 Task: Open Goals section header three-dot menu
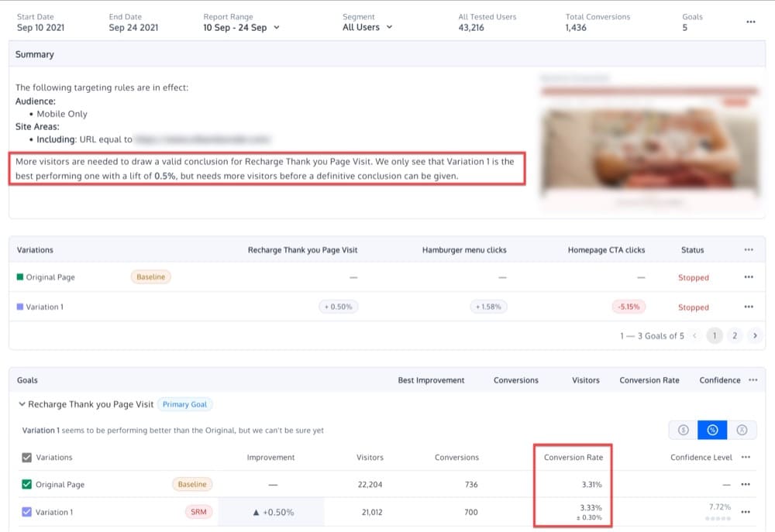(753, 380)
